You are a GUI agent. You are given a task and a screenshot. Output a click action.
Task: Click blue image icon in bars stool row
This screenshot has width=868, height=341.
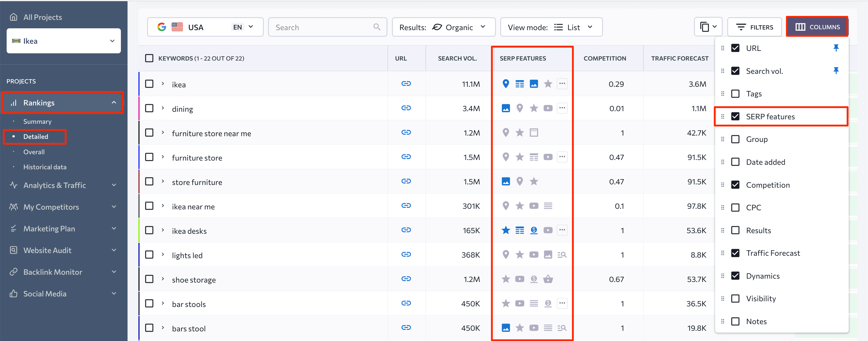tap(505, 328)
